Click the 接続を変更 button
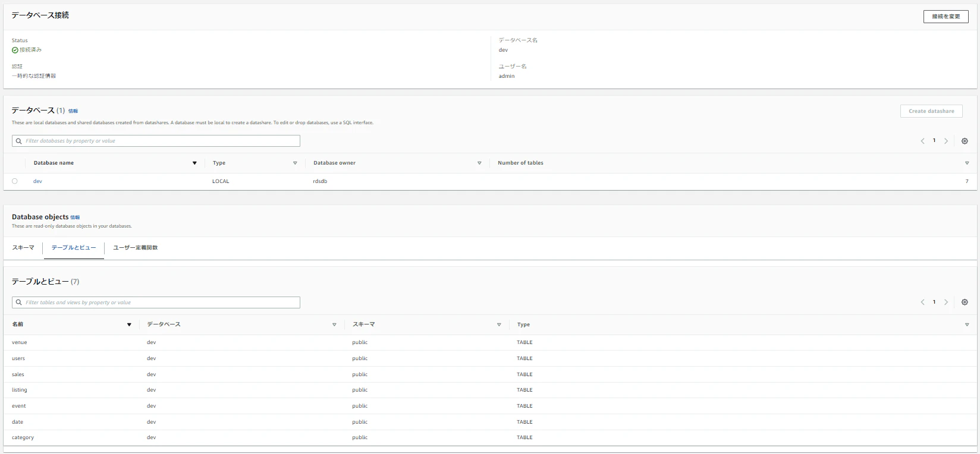 tap(946, 17)
